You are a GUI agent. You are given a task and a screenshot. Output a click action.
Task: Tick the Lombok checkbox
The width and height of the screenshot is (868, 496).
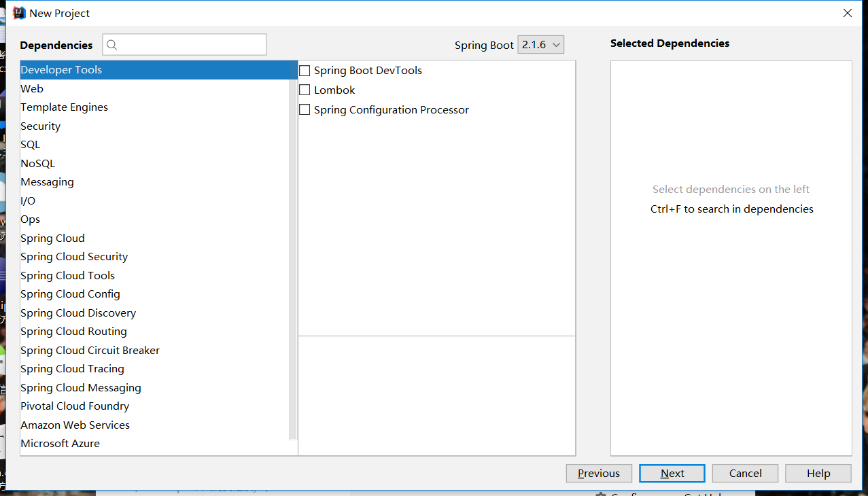[x=305, y=90]
